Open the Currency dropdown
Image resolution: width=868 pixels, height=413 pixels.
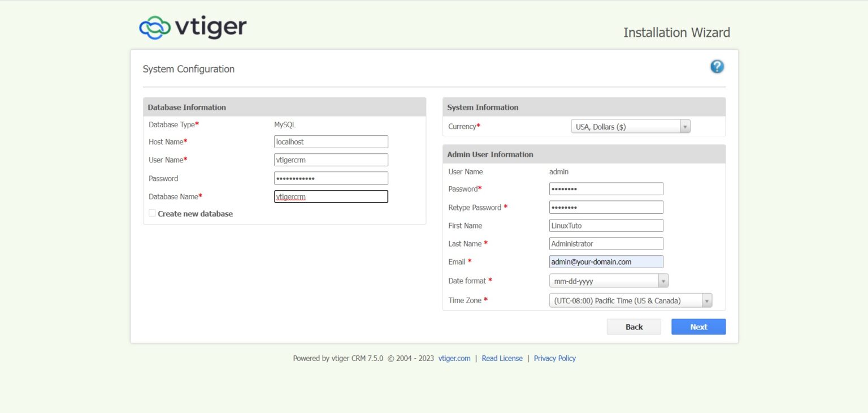point(631,127)
